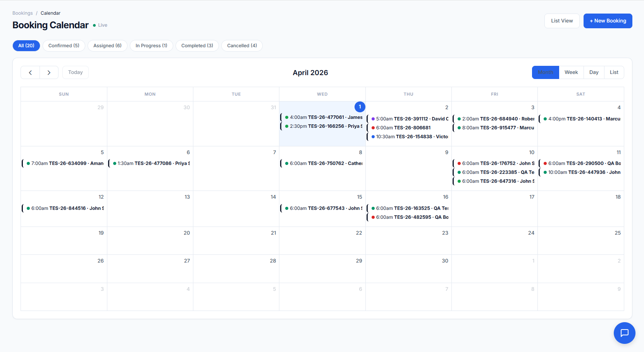Enable the In Progress filter
Screen dimensions: 644x352
point(151,46)
